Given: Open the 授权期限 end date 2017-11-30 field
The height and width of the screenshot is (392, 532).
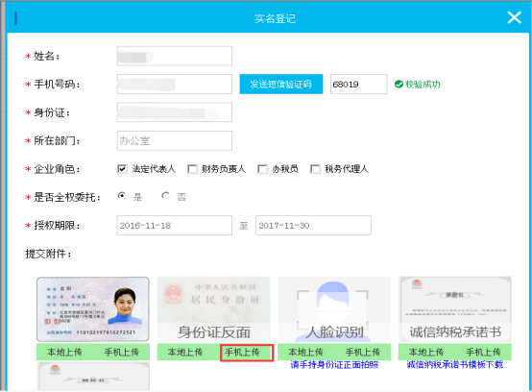Looking at the screenshot, I should coord(313,225).
